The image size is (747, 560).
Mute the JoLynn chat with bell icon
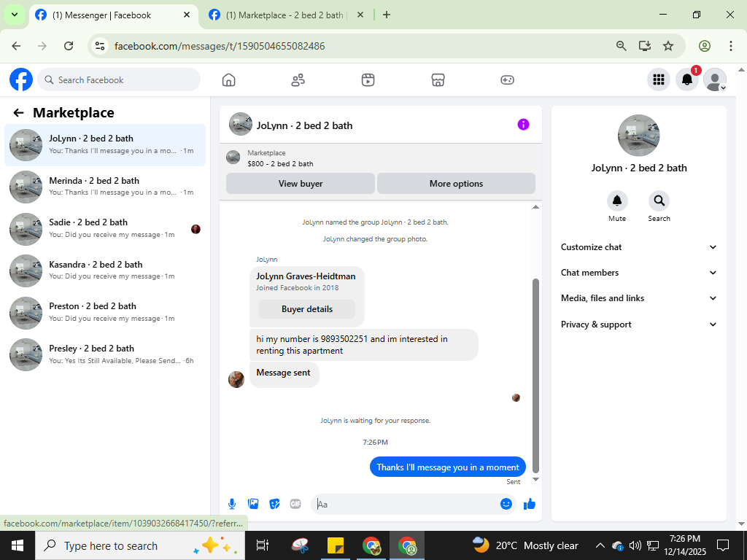pyautogui.click(x=617, y=201)
